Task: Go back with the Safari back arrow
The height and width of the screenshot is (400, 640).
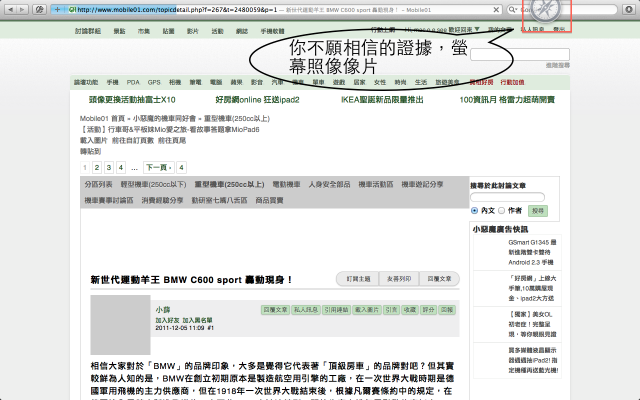Action: pos(10,9)
